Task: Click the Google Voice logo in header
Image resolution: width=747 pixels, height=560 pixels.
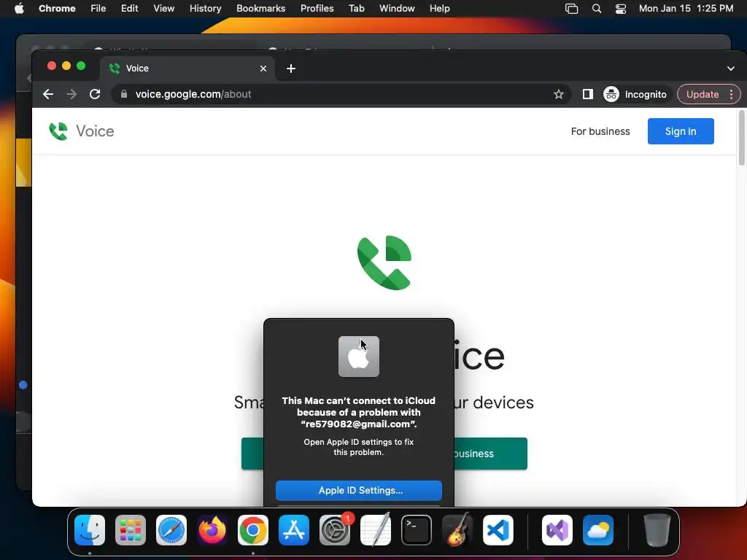Action: (x=82, y=131)
